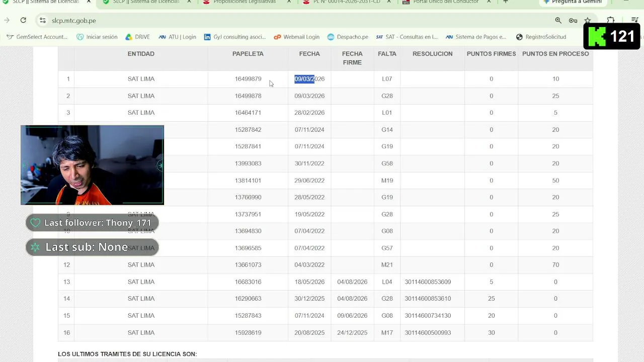Click falta code L07
This screenshot has height=362, width=644.
(387, 79)
